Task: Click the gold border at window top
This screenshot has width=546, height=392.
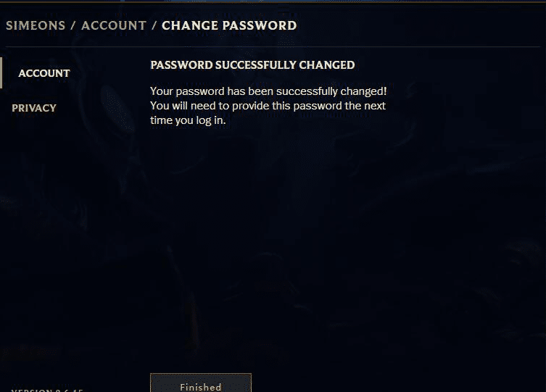Action: [x=273, y=1]
